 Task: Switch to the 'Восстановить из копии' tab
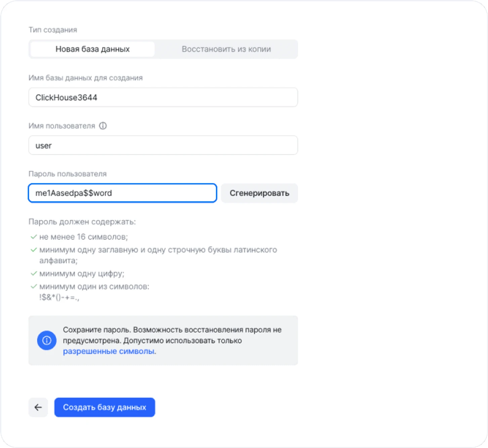[226, 49]
